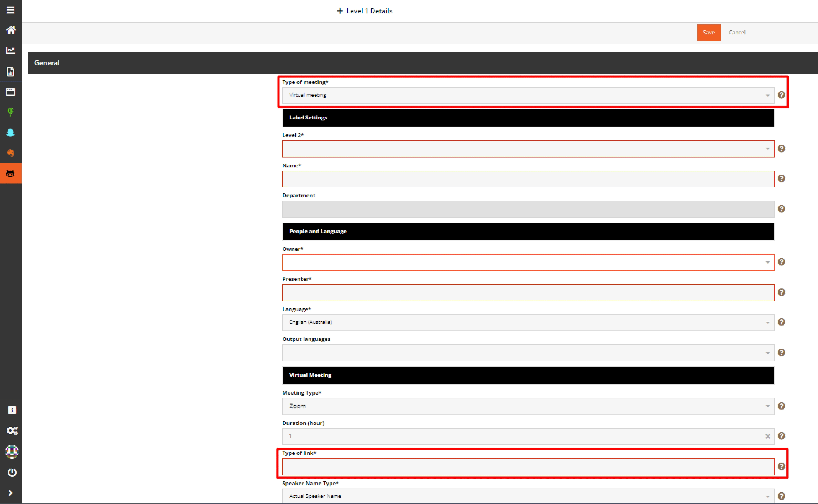Open the Type of meeting dropdown
Image resolution: width=818 pixels, height=504 pixels.
pos(528,95)
